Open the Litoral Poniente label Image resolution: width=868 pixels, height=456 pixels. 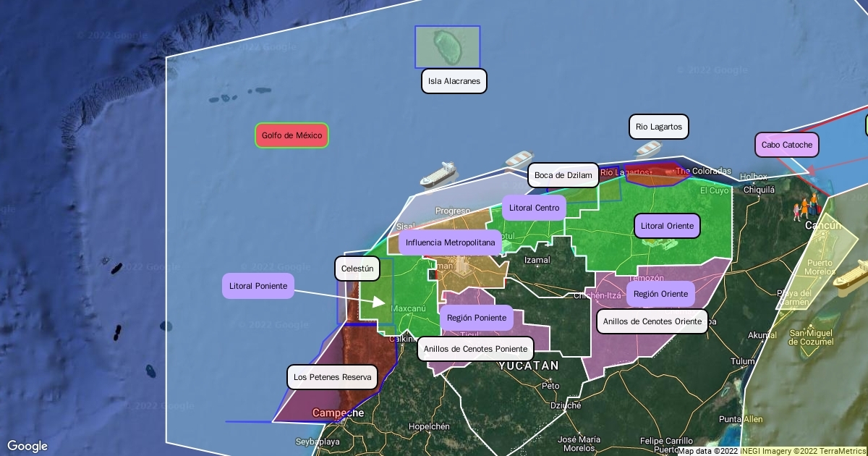pyautogui.click(x=258, y=286)
